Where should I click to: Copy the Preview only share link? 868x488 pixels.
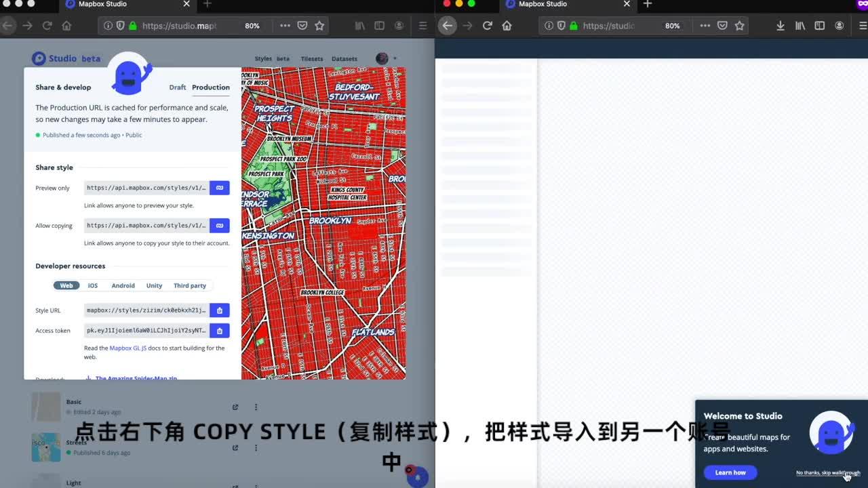point(219,188)
